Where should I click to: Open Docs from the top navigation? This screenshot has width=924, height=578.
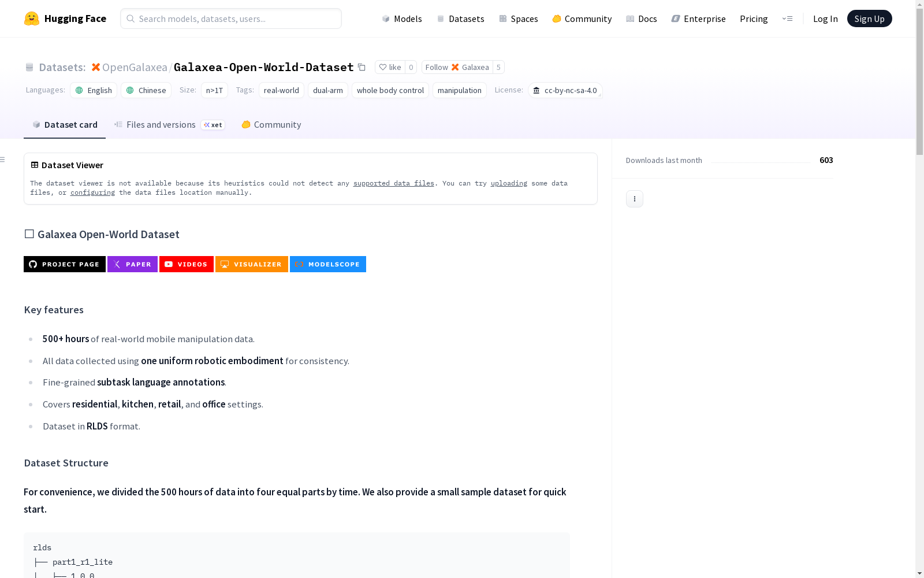(641, 18)
